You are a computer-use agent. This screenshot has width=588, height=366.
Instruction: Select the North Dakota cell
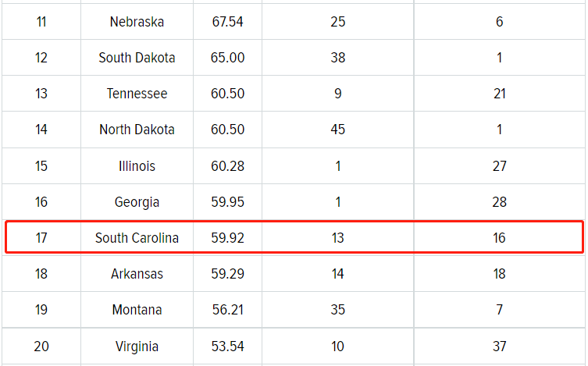tap(137, 130)
